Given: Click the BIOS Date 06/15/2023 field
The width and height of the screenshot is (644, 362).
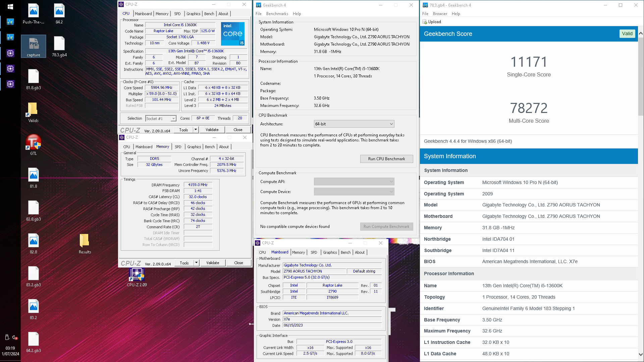Looking at the screenshot, I should [332, 325].
